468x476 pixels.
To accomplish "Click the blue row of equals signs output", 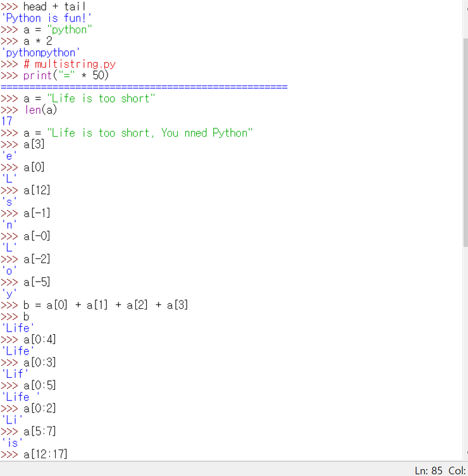I will coord(144,87).
